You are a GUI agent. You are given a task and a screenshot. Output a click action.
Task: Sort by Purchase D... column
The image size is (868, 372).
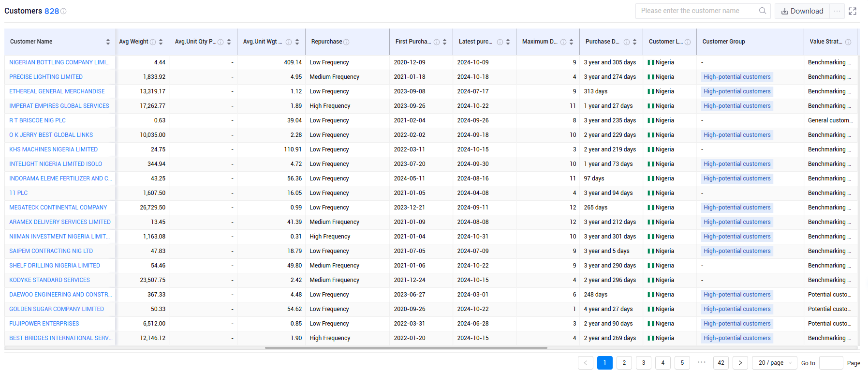[x=634, y=42]
